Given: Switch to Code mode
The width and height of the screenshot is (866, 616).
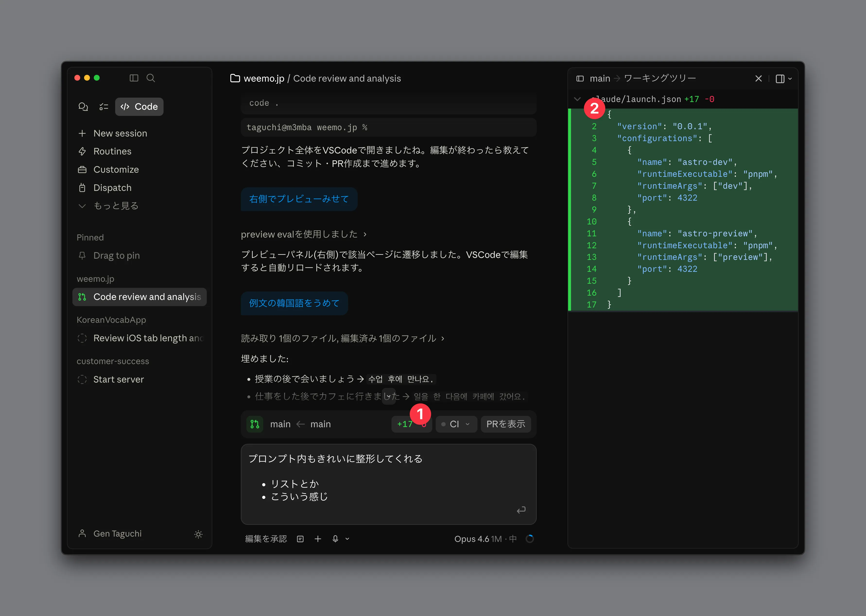Looking at the screenshot, I should tap(139, 107).
